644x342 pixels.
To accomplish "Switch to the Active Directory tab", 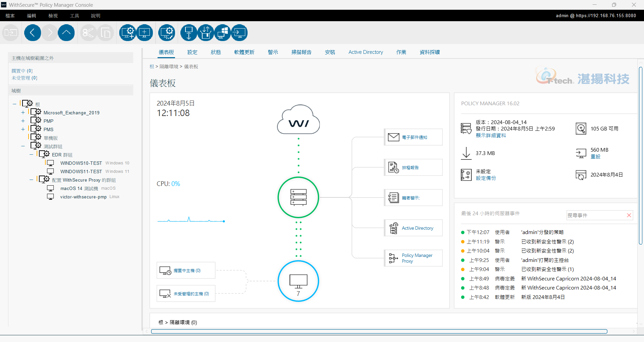I will [366, 52].
